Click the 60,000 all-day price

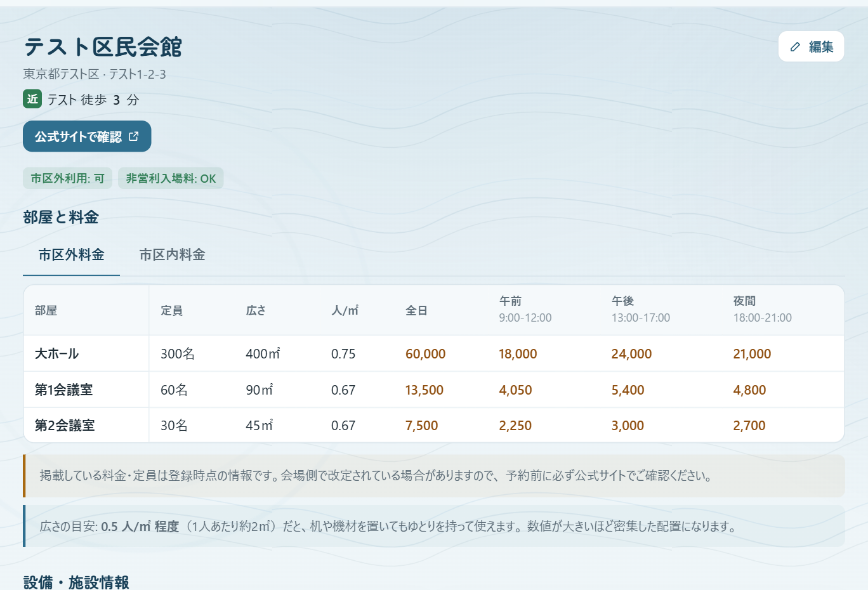point(426,353)
